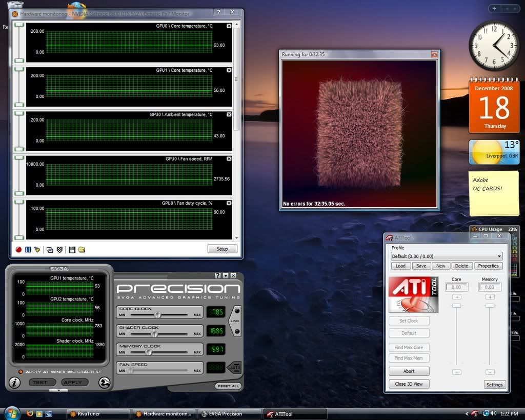Viewport: 525px width, 420px height.
Task: Expand the bottom panel arrow of EVGA Precision
Action: pyautogui.click(x=58, y=390)
